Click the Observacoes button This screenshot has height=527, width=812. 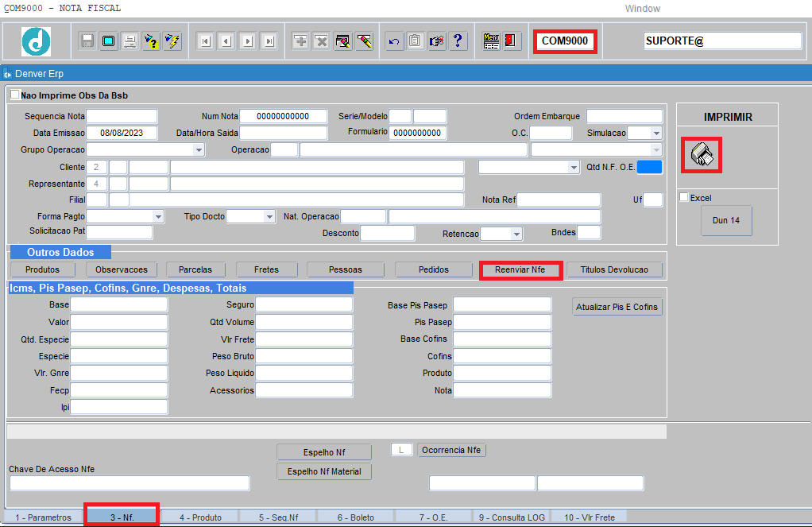point(122,269)
